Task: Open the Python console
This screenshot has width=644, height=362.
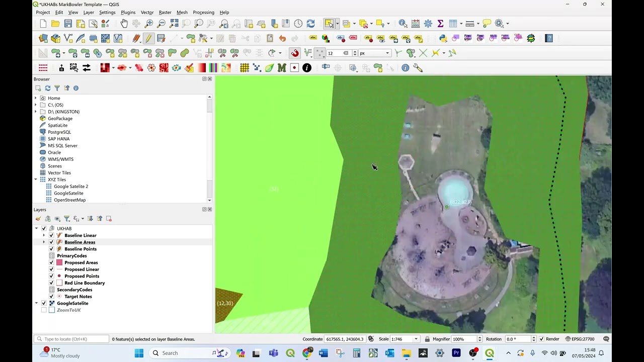Action: (443, 38)
